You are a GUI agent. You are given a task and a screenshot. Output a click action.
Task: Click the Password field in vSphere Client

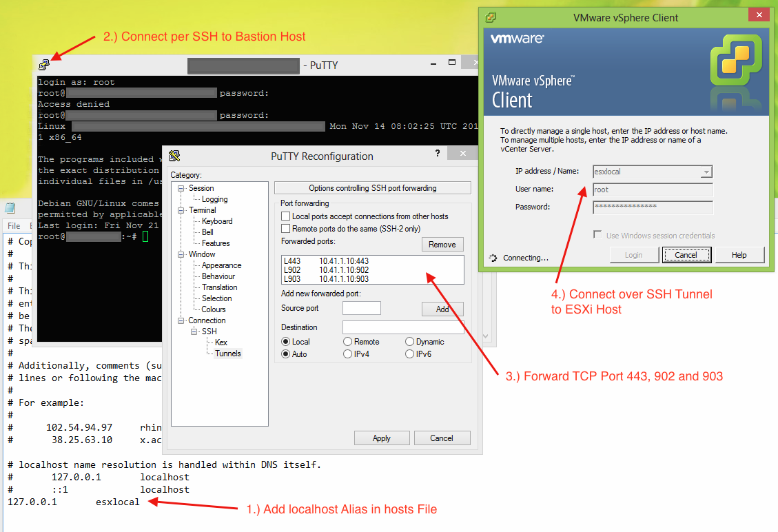tap(653, 207)
